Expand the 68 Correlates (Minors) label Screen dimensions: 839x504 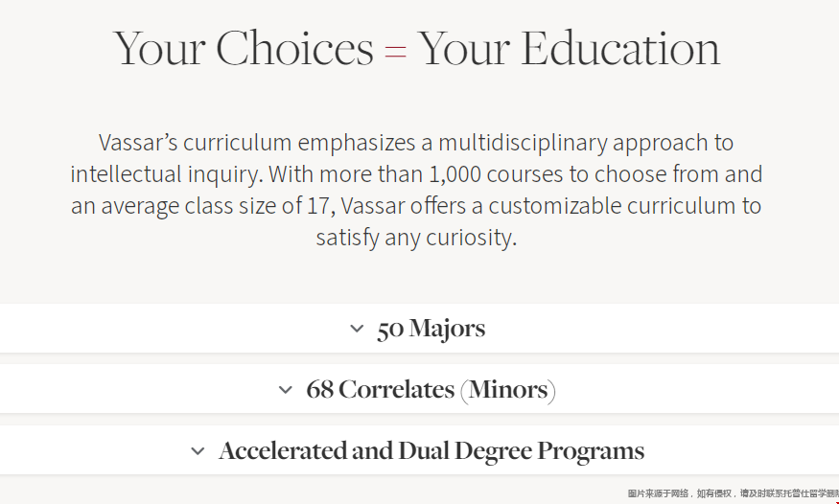tap(431, 390)
